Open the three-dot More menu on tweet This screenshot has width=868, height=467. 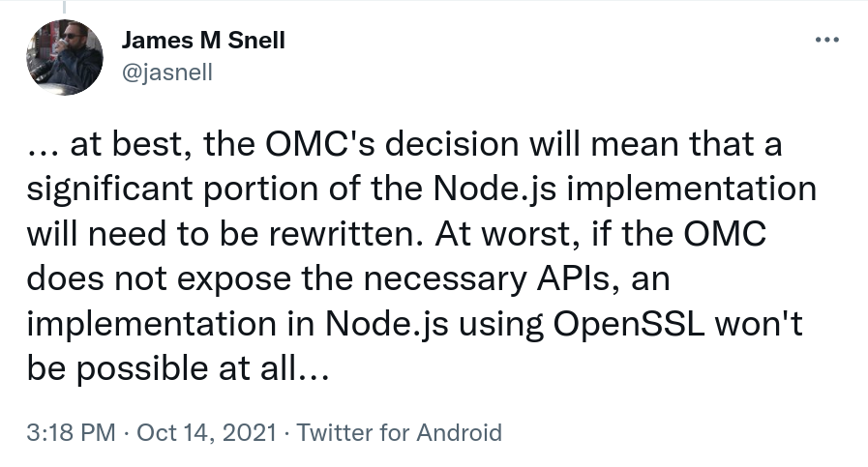tap(827, 40)
